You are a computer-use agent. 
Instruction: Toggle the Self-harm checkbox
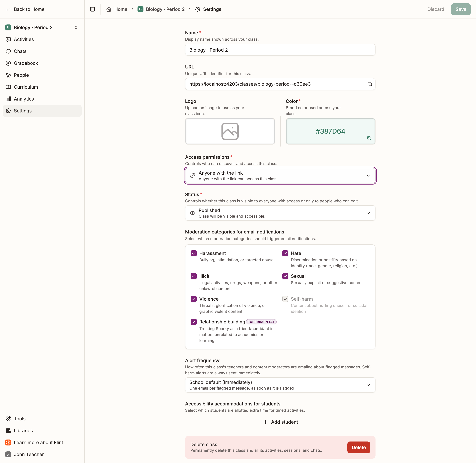tap(285, 299)
